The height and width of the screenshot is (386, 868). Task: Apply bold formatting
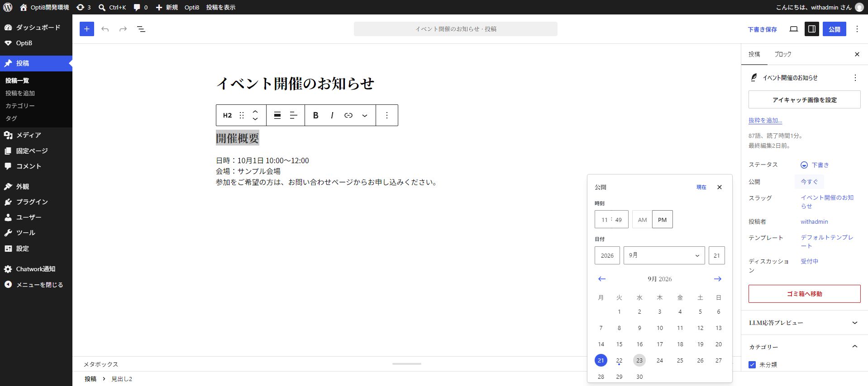(x=316, y=115)
